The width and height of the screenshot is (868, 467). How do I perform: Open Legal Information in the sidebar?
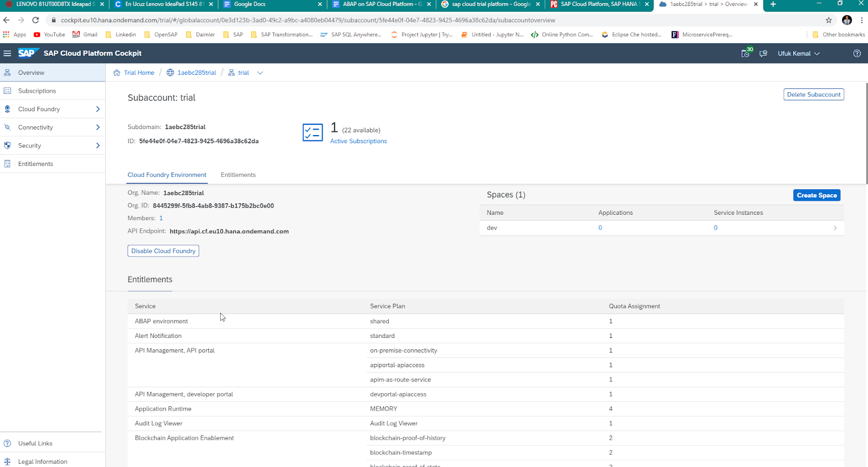click(53, 461)
